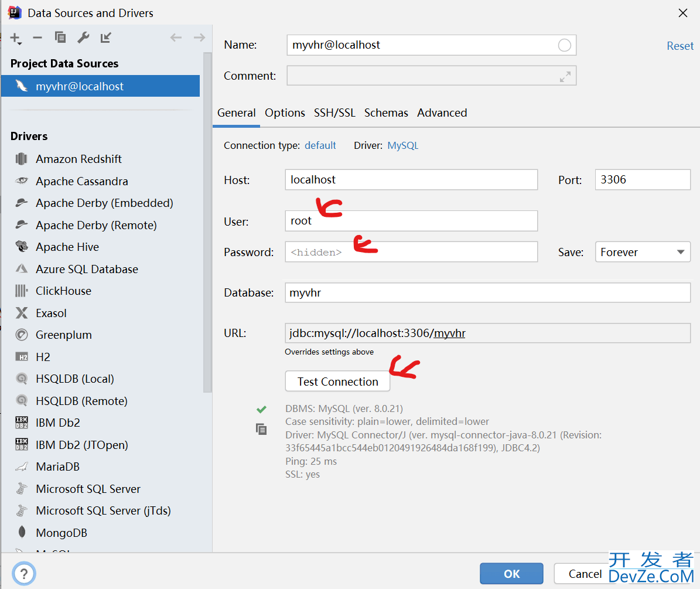This screenshot has width=700, height=589.
Task: Select myvhr@localhost data source
Action: 100,86
